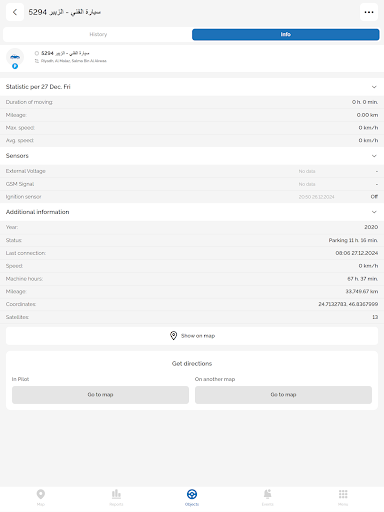Select the External Voltage sensor row
Image resolution: width=384 pixels, height=512 pixels.
click(x=192, y=171)
